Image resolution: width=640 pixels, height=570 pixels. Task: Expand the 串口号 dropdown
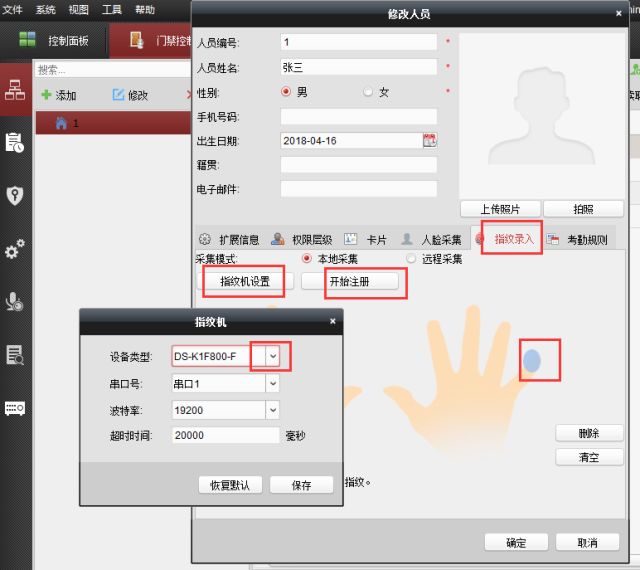272,384
